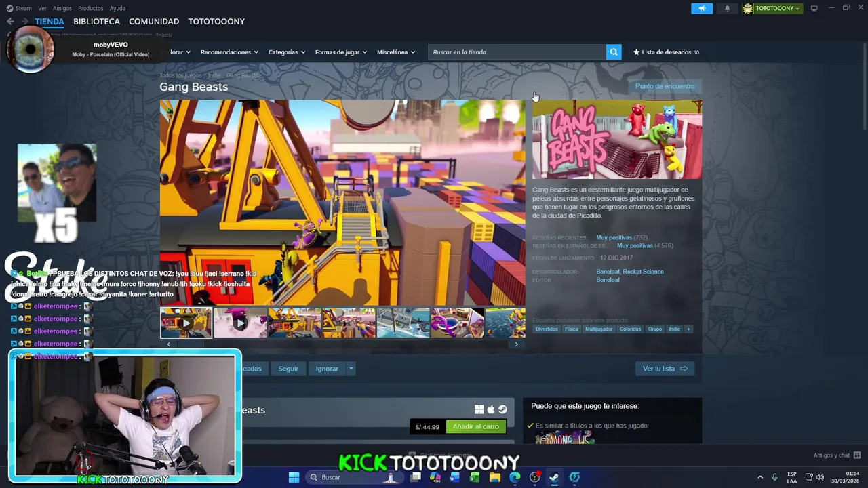Image resolution: width=868 pixels, height=488 pixels.
Task: Click the SteamOS platform icon
Action: (x=502, y=409)
